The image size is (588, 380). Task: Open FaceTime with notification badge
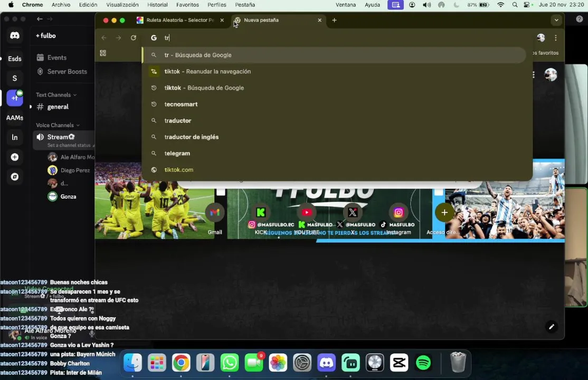(254, 363)
